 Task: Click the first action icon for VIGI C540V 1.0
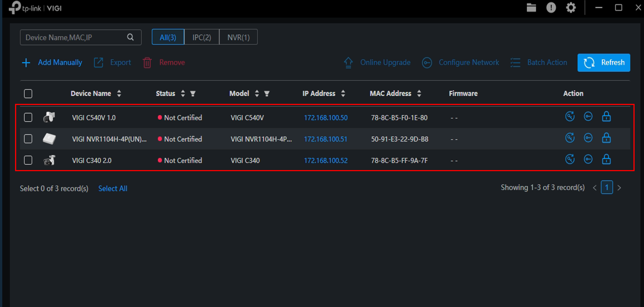tap(570, 117)
